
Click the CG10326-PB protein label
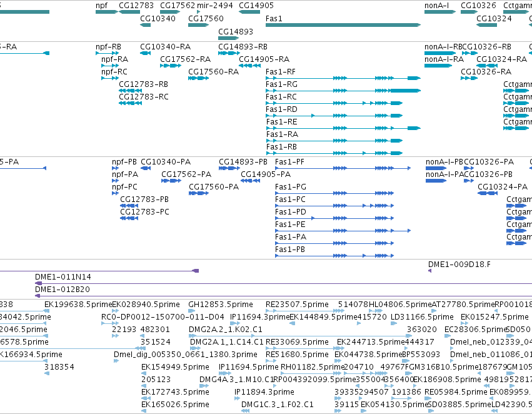488,174
